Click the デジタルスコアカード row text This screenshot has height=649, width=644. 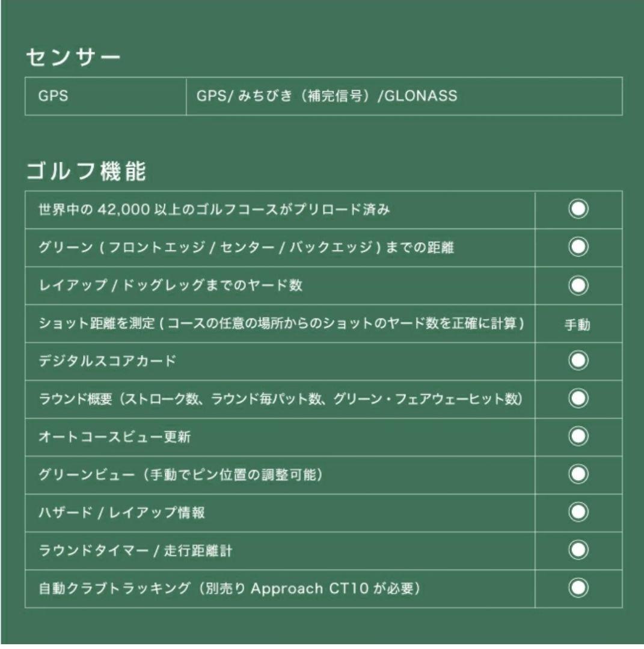pyautogui.click(x=108, y=361)
